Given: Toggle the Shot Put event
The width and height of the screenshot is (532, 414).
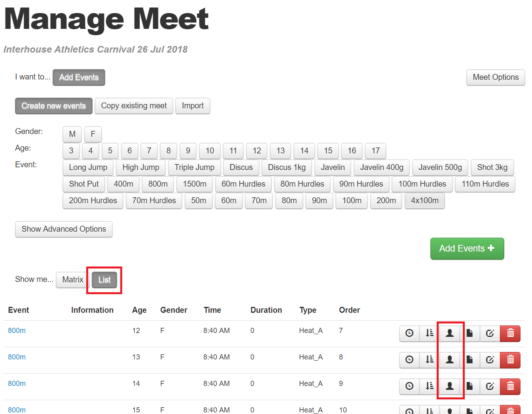Looking at the screenshot, I should click(84, 184).
